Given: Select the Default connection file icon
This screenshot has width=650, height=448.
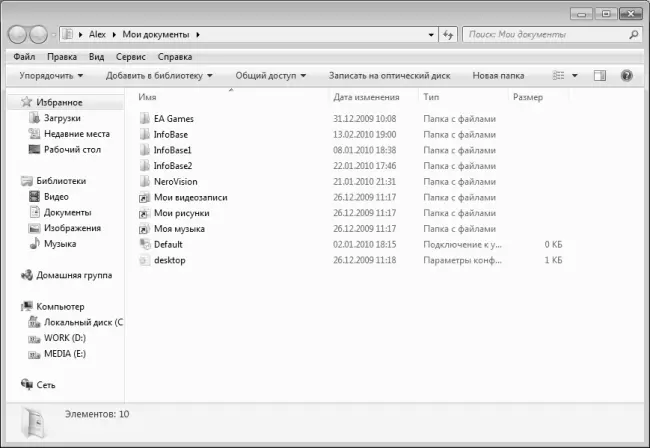Looking at the screenshot, I should point(145,244).
